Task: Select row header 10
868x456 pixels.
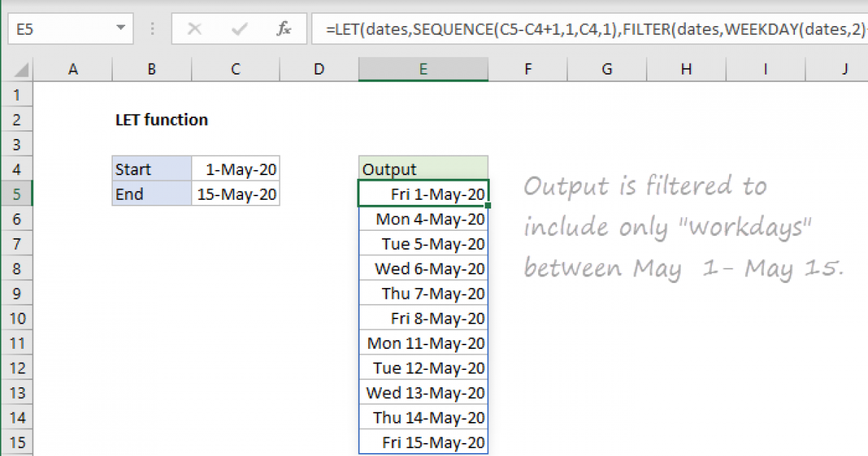Action: pos(16,318)
